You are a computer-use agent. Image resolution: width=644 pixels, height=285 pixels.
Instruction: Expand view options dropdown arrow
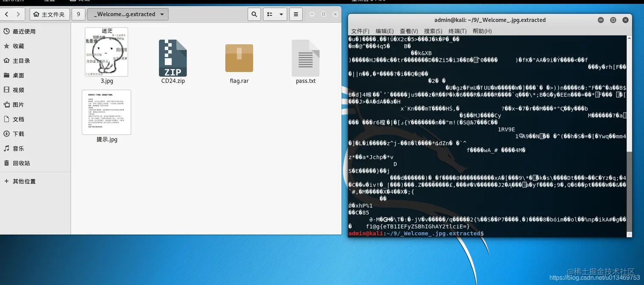[281, 14]
